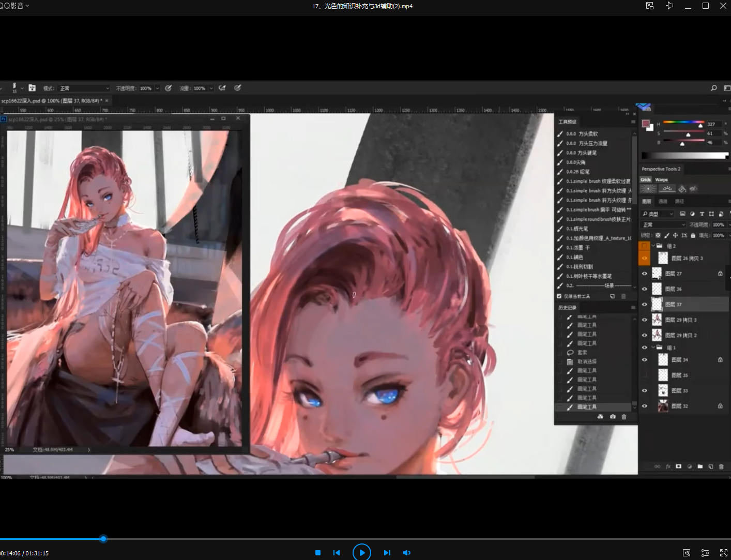
Task: Toggle the 仅限当前工具 checkbox
Action: (559, 296)
